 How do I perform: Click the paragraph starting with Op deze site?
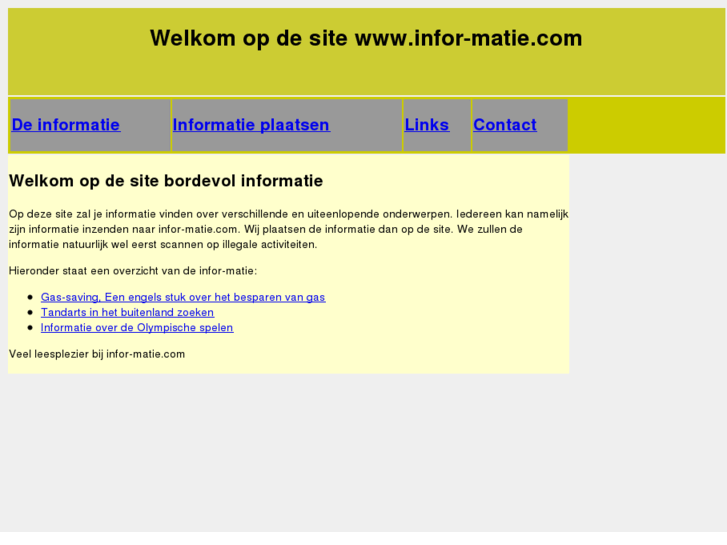(x=288, y=229)
